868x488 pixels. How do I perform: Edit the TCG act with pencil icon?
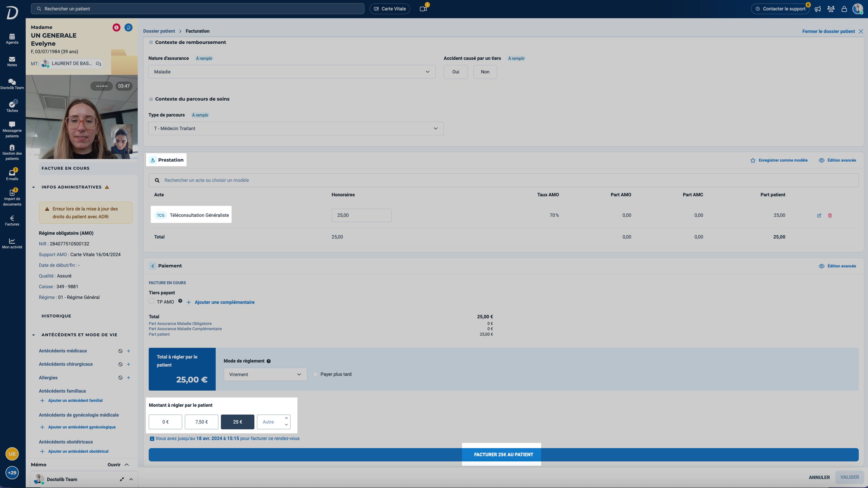(x=819, y=215)
